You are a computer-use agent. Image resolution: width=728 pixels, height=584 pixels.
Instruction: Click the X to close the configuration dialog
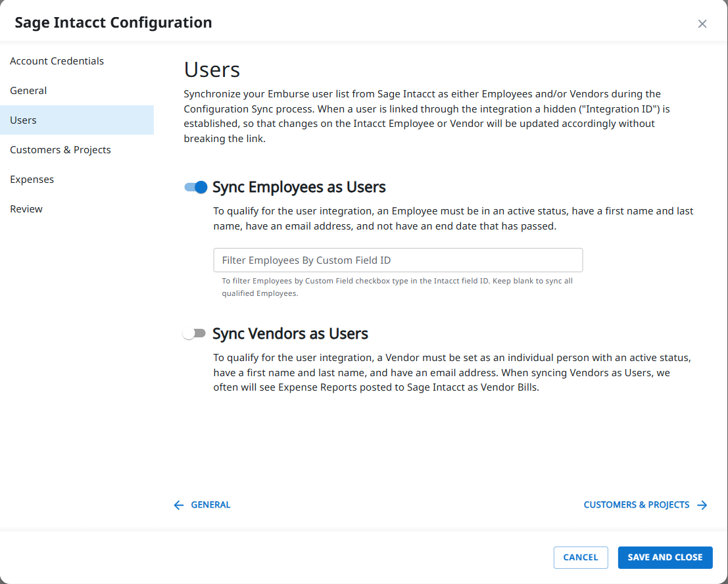(x=702, y=24)
